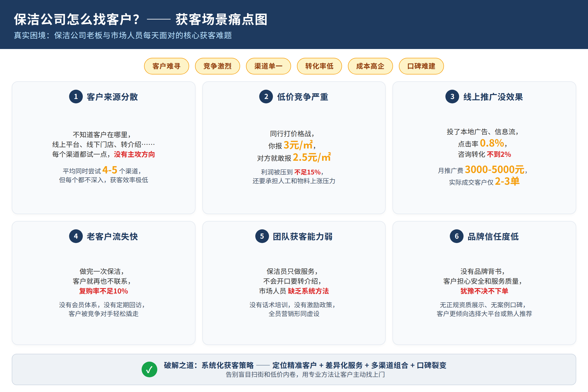Select the 竞争激烈 tag pill
This screenshot has width=588, height=392.
(x=218, y=66)
